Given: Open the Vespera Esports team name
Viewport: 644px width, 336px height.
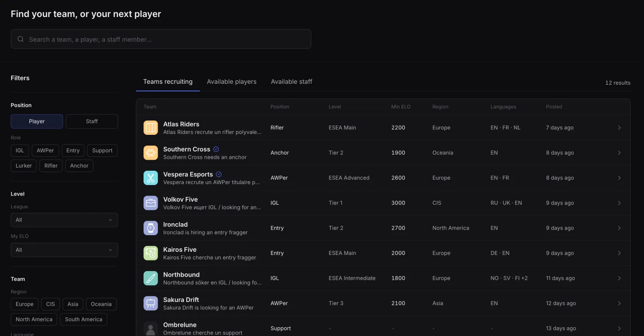Looking at the screenshot, I should tap(188, 174).
